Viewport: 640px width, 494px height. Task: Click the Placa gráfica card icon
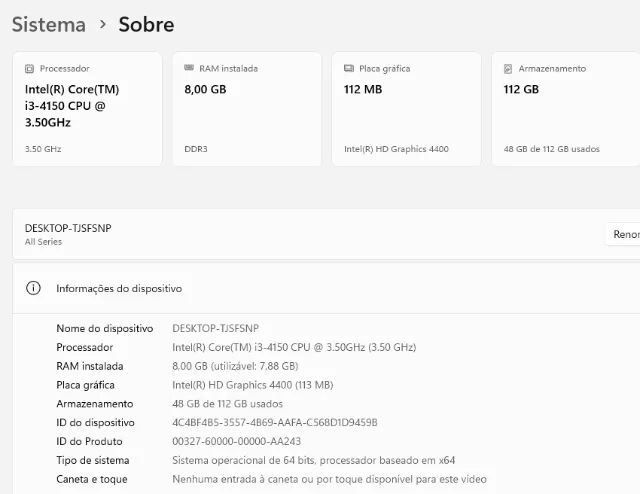click(x=349, y=68)
